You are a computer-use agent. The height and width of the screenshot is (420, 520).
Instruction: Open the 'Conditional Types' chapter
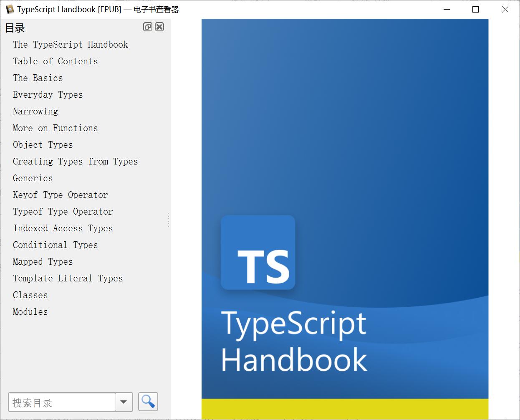point(56,245)
